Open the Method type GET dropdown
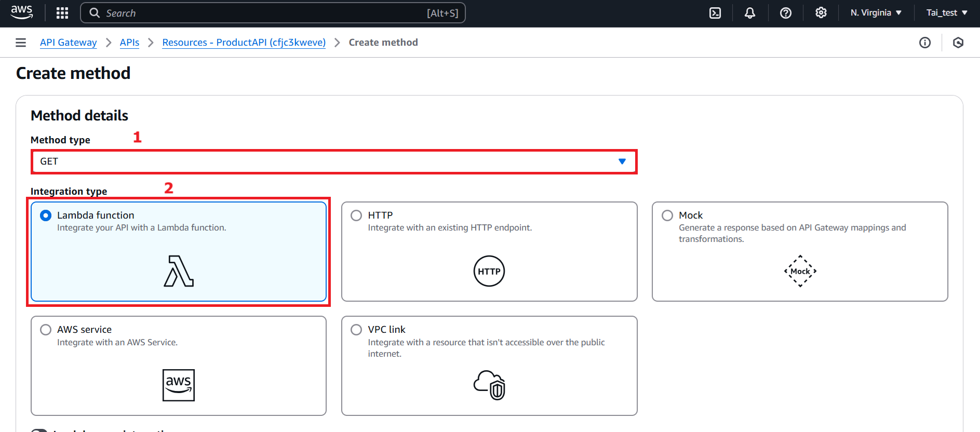The height and width of the screenshot is (432, 980). 334,161
